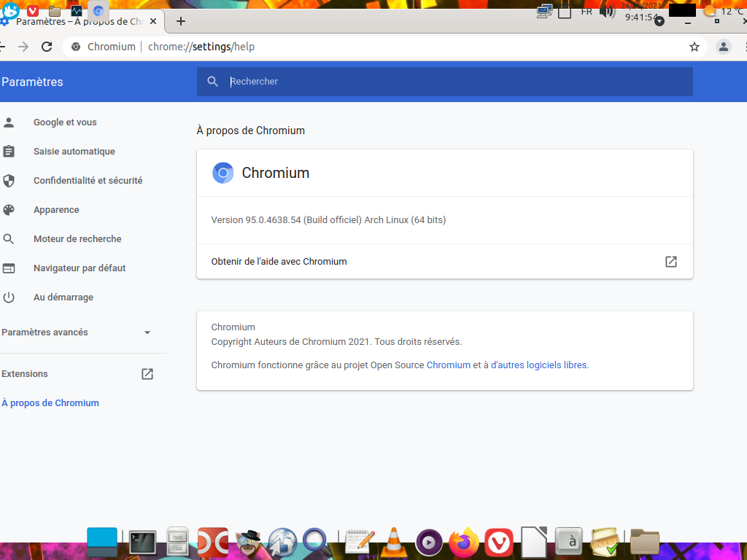Open the red double-C dock icon
747x560 pixels.
pos(213,542)
